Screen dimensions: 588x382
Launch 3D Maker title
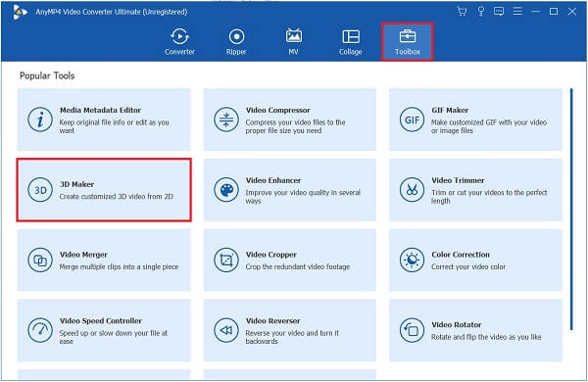[76, 184]
